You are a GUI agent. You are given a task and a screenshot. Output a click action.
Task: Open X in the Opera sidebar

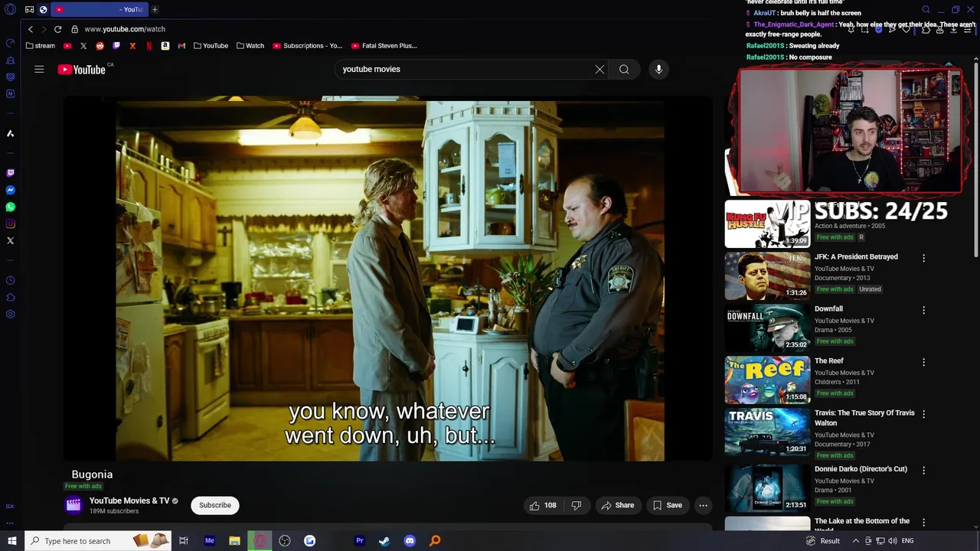pyautogui.click(x=10, y=241)
